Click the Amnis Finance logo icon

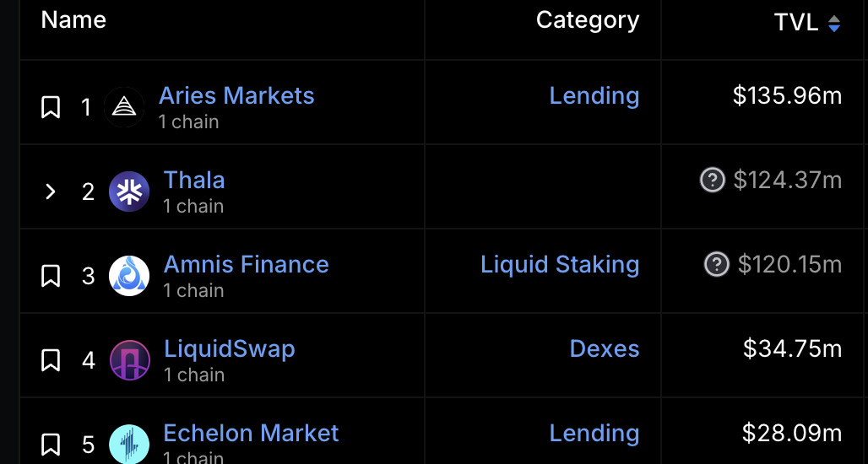[129, 276]
